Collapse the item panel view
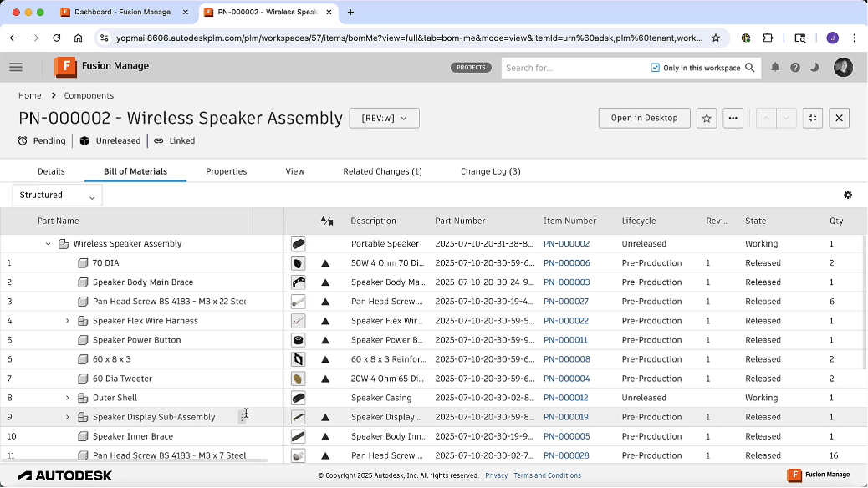 (813, 118)
